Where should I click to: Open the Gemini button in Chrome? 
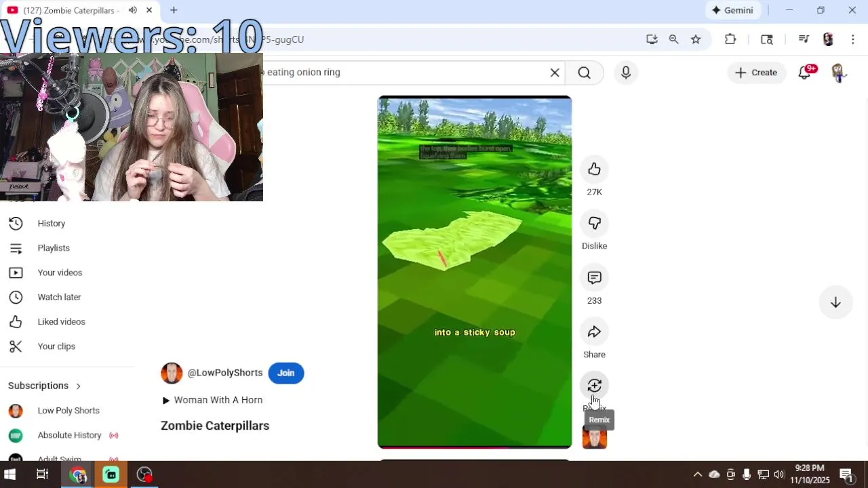732,10
